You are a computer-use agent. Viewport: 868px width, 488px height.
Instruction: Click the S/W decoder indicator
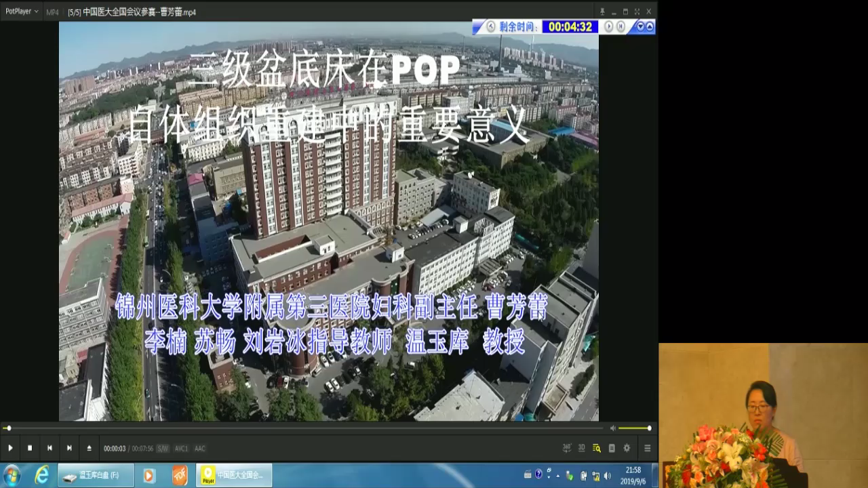click(163, 449)
